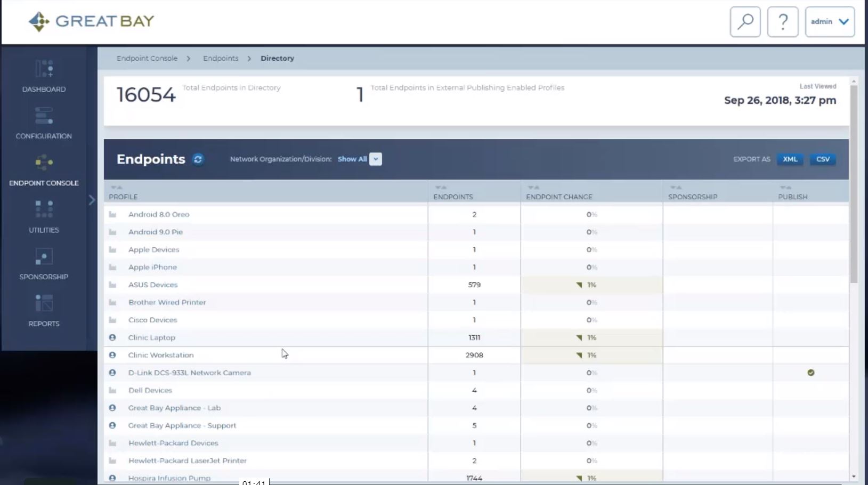The height and width of the screenshot is (485, 868).
Task: Click the Great Bay logo
Action: click(x=91, y=21)
